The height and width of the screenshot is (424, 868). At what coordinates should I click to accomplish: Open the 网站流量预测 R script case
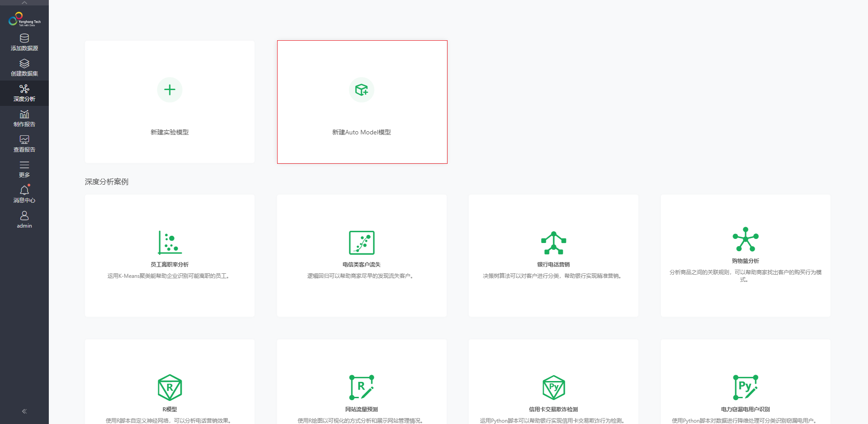362,387
